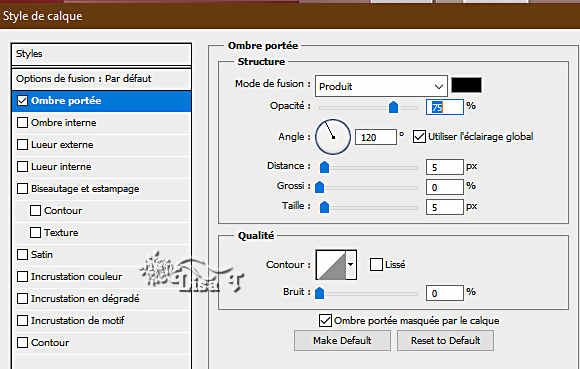Check the Contour sub-option under Biseautage
Image resolution: width=580 pixels, height=369 pixels.
click(36, 210)
